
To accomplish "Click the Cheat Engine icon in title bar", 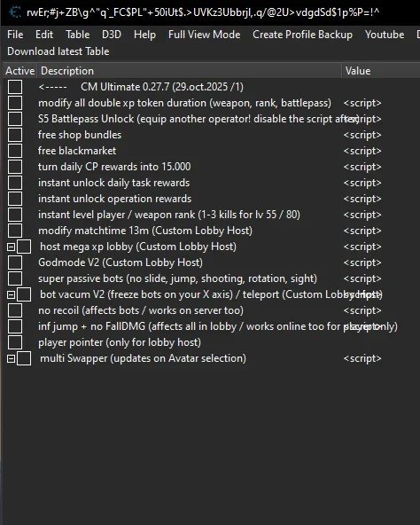I will pos(15,12).
